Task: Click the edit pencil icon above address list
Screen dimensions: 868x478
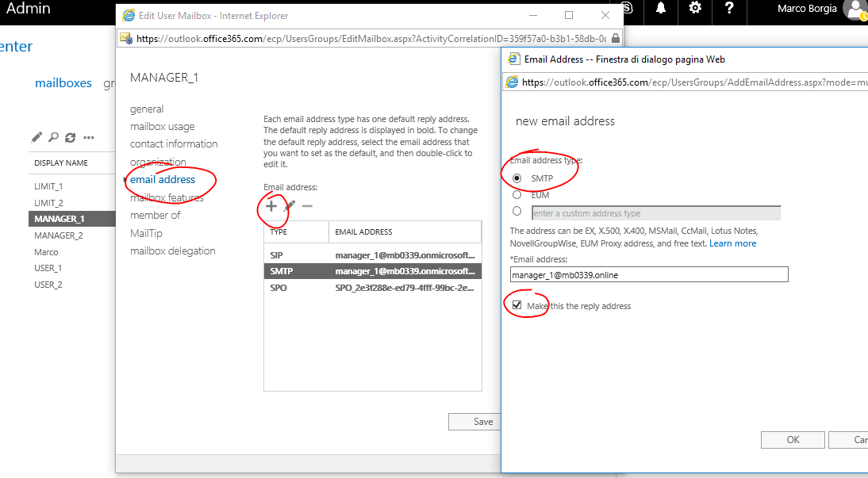Action: coord(290,206)
